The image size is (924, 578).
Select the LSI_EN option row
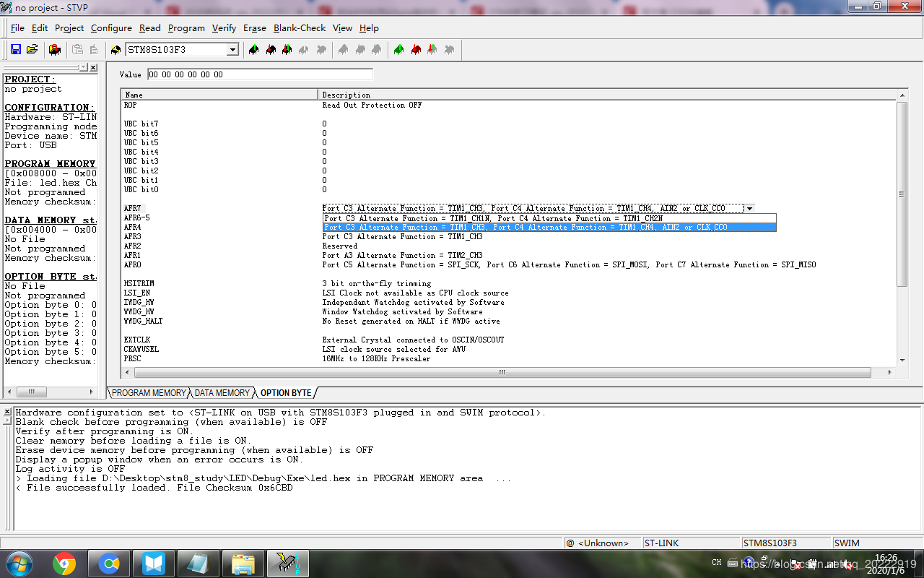tap(509, 293)
